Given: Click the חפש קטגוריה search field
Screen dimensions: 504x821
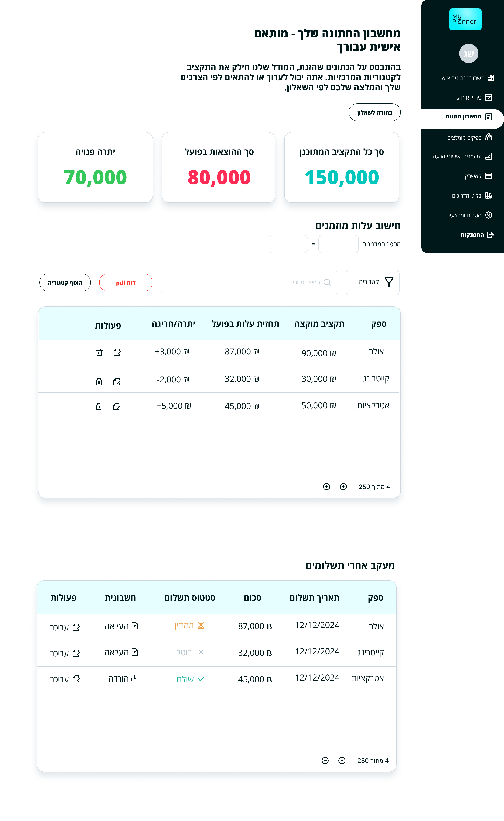Looking at the screenshot, I should (249, 282).
